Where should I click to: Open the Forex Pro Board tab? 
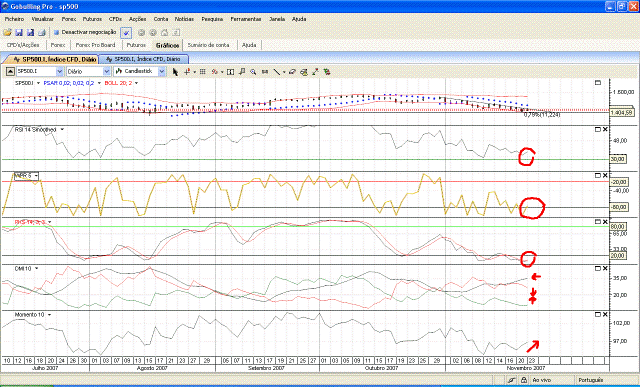(96, 45)
